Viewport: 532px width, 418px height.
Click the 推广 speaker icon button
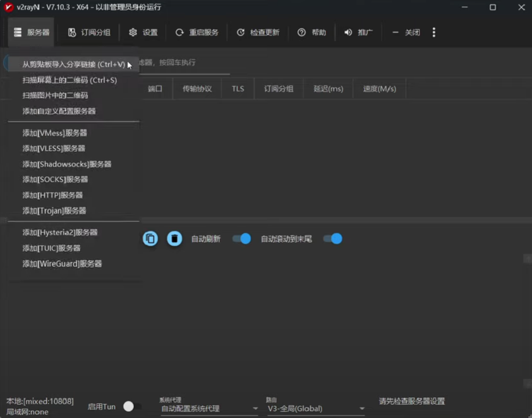coord(358,32)
